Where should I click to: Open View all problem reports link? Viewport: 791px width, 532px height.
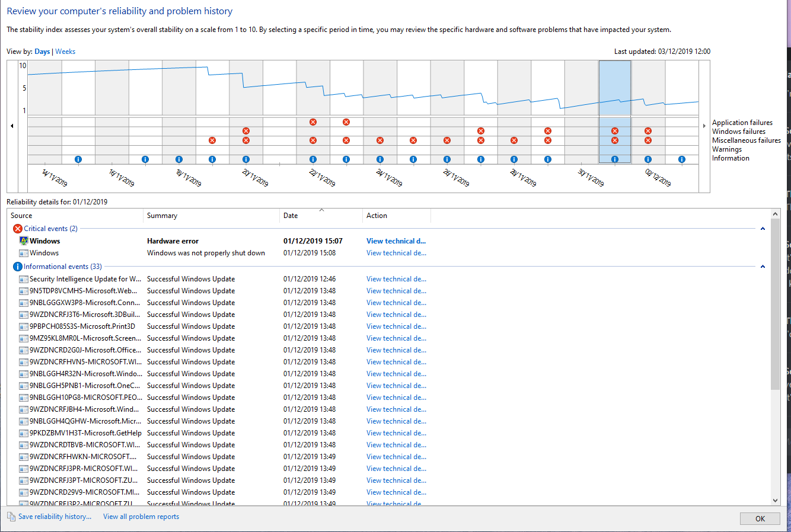coord(141,517)
